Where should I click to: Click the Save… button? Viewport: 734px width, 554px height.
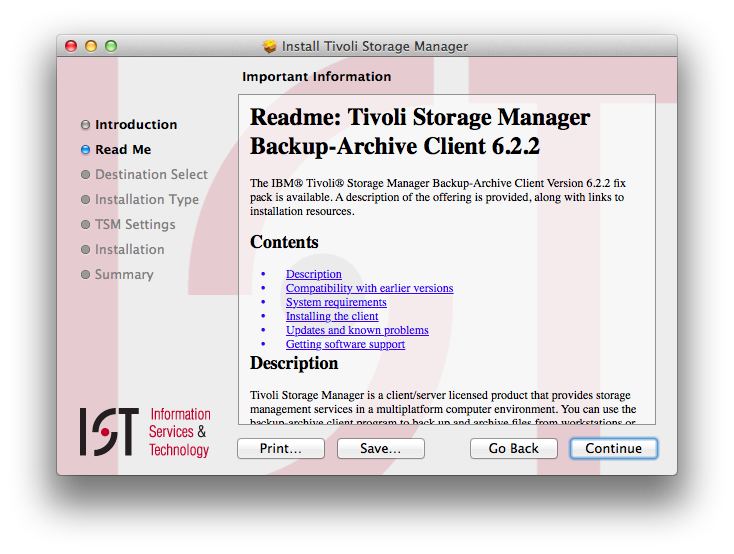click(x=381, y=448)
